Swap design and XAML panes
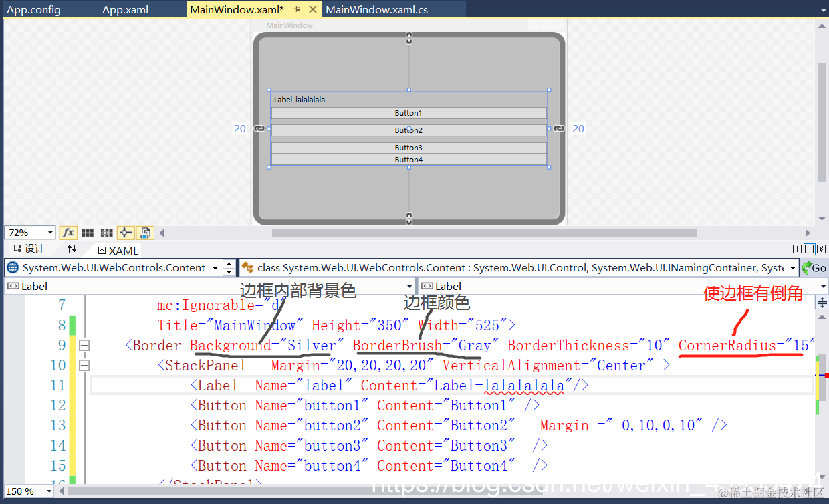 tap(72, 249)
